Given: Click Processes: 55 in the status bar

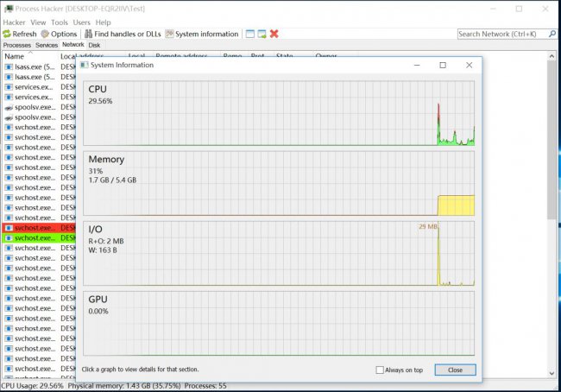Looking at the screenshot, I should (x=205, y=386).
